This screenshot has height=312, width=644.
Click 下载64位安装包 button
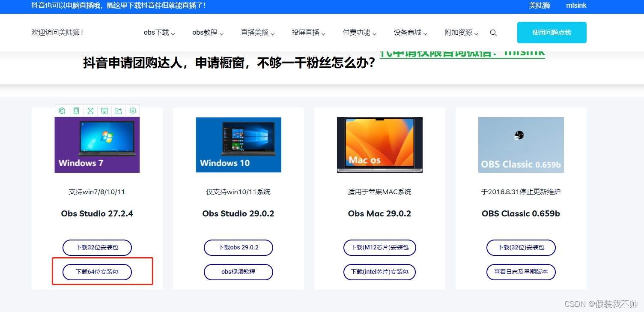(97, 272)
